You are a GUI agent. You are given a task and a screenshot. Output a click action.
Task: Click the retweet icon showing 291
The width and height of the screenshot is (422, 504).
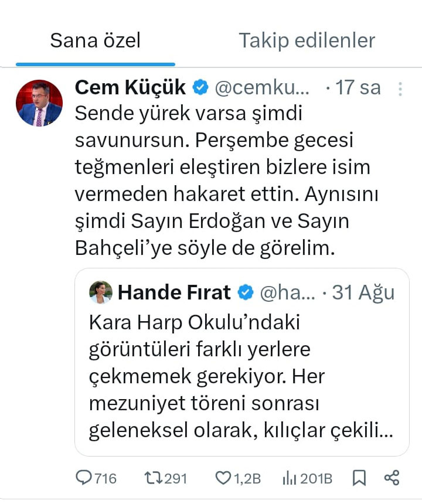[x=153, y=478]
